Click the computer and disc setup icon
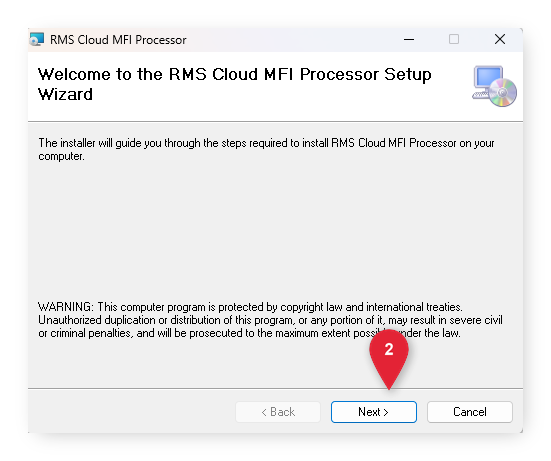Screen dimensions: 551x461 point(494,86)
